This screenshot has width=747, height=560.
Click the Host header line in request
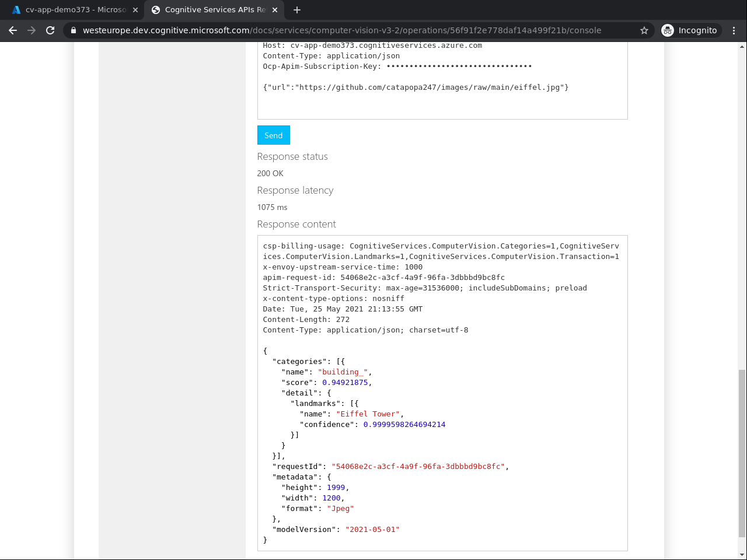pos(372,45)
